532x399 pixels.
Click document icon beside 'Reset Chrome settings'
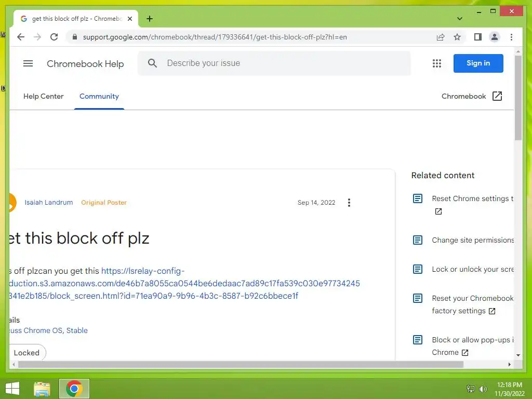[x=418, y=198]
